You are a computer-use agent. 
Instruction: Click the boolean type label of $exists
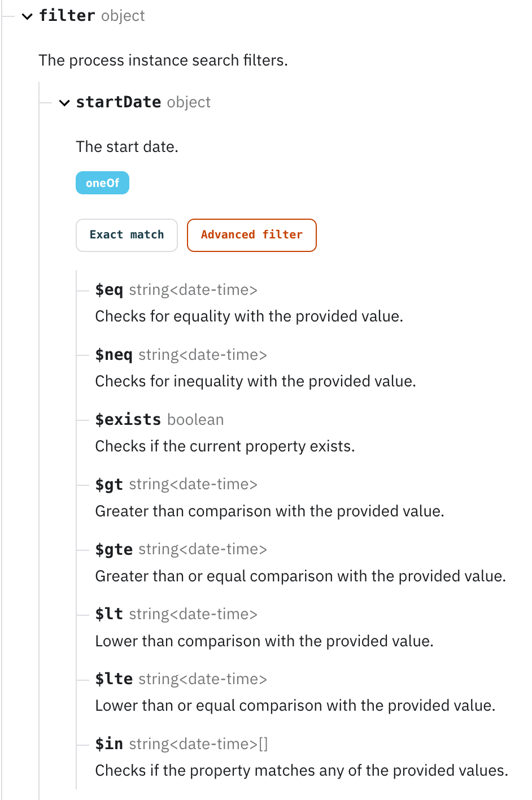[x=195, y=420]
